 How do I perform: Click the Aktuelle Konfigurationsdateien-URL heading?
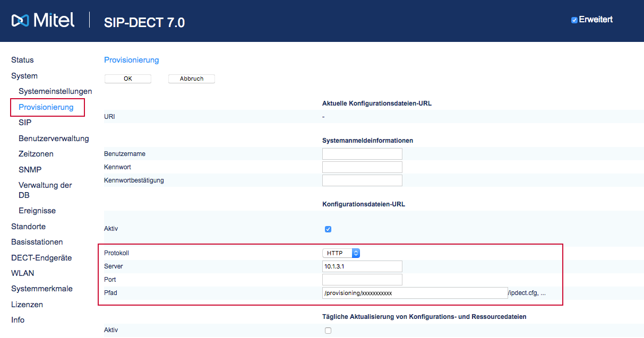(377, 103)
